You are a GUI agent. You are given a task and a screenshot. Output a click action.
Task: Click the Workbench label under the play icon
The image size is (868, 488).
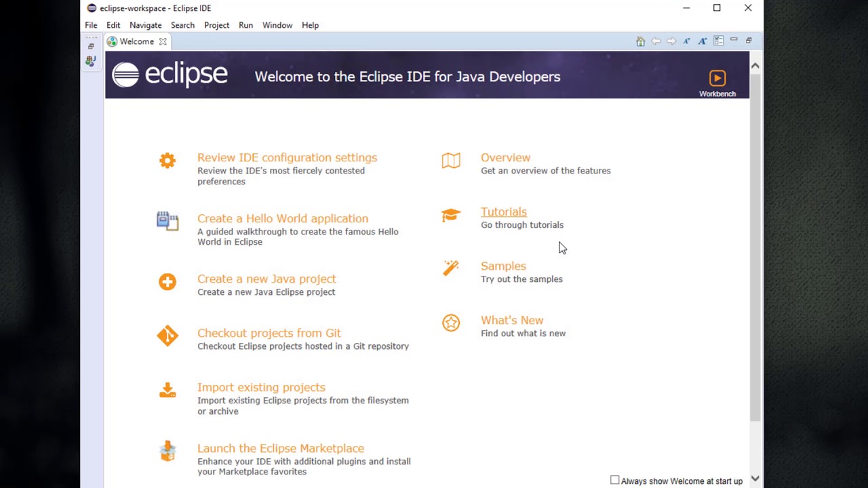[x=717, y=94]
